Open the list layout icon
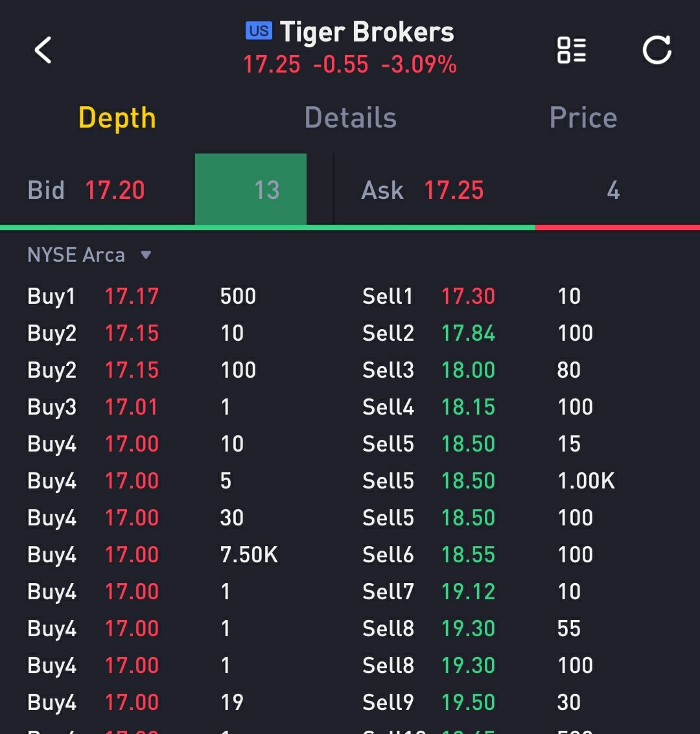This screenshot has width=700, height=734. 571,50
